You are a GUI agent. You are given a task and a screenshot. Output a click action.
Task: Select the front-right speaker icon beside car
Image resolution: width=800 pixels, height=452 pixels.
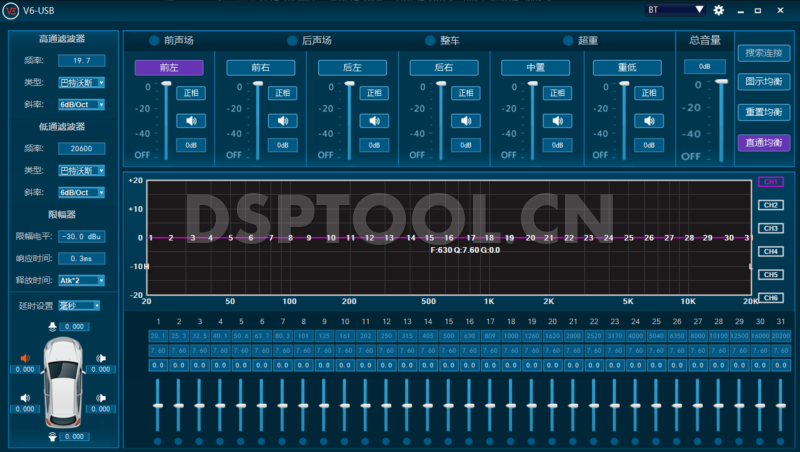click(100, 358)
